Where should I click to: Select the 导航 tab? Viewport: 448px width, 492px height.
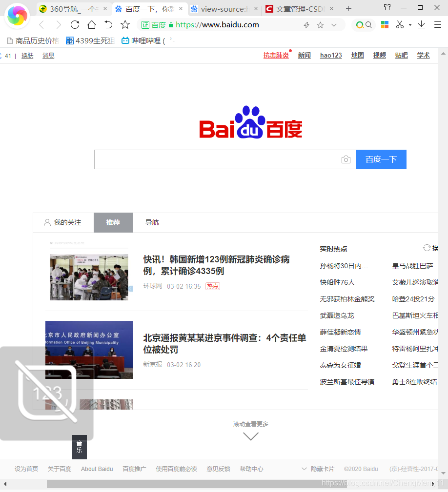152,222
